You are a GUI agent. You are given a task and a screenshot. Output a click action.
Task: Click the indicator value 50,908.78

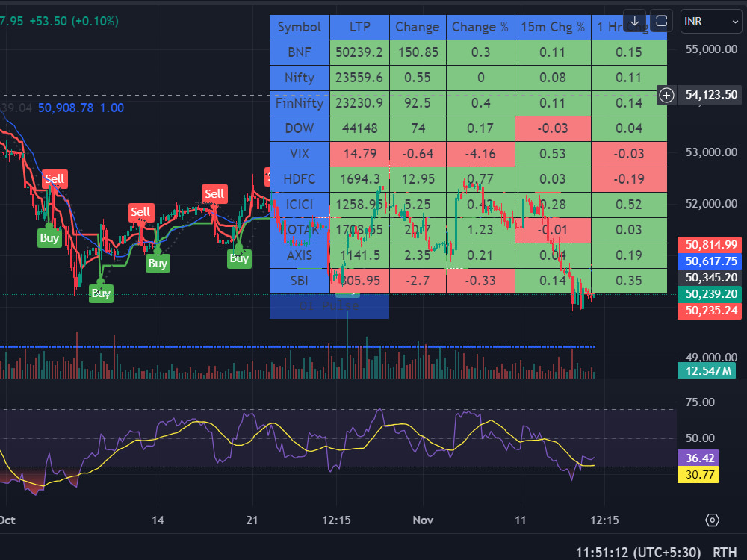click(66, 108)
